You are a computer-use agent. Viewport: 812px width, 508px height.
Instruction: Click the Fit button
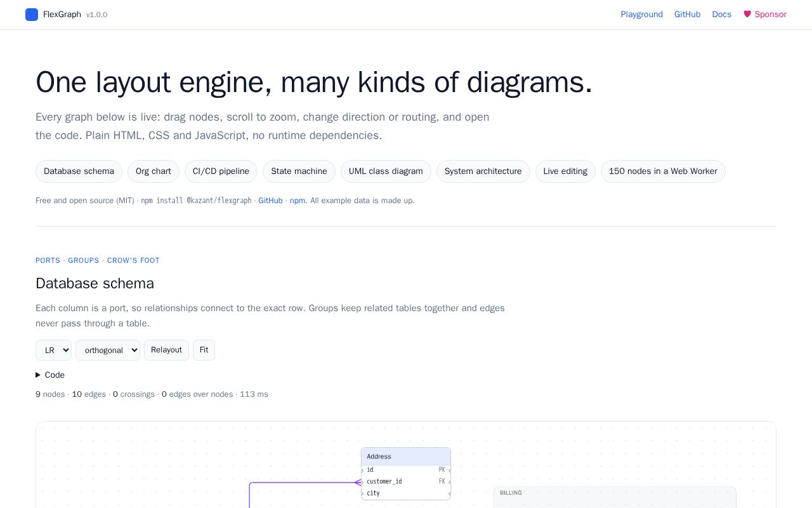point(204,350)
